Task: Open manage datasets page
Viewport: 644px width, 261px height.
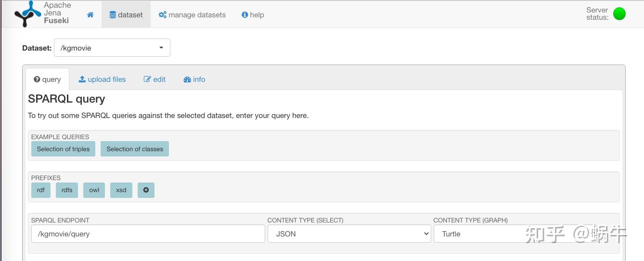Action: coord(192,14)
